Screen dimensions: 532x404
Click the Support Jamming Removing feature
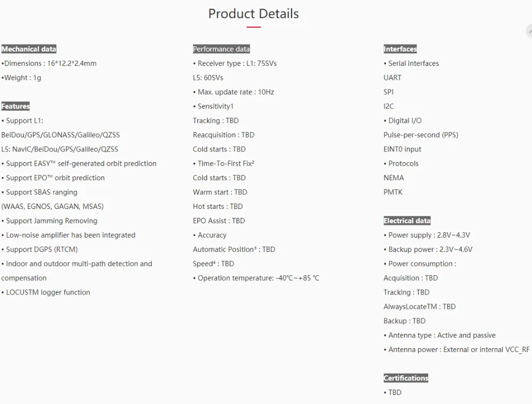(x=49, y=221)
